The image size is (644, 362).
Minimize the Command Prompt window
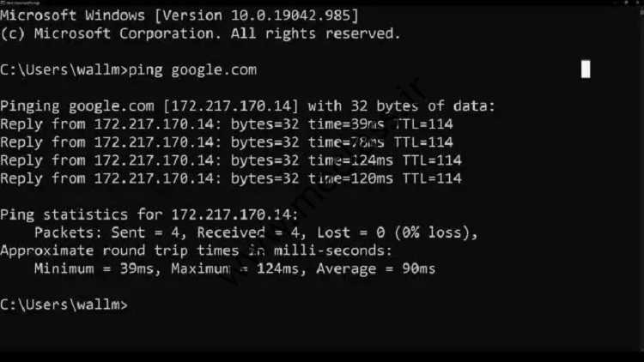point(615,3)
